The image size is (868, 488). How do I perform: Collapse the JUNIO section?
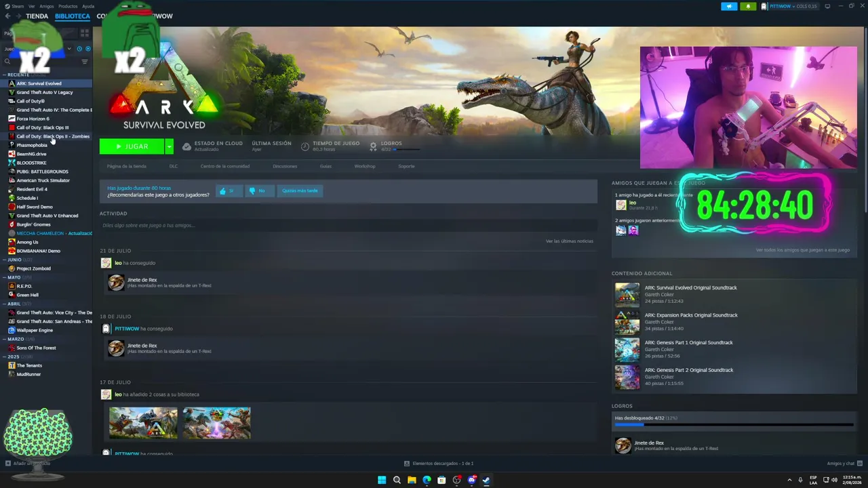click(5, 260)
